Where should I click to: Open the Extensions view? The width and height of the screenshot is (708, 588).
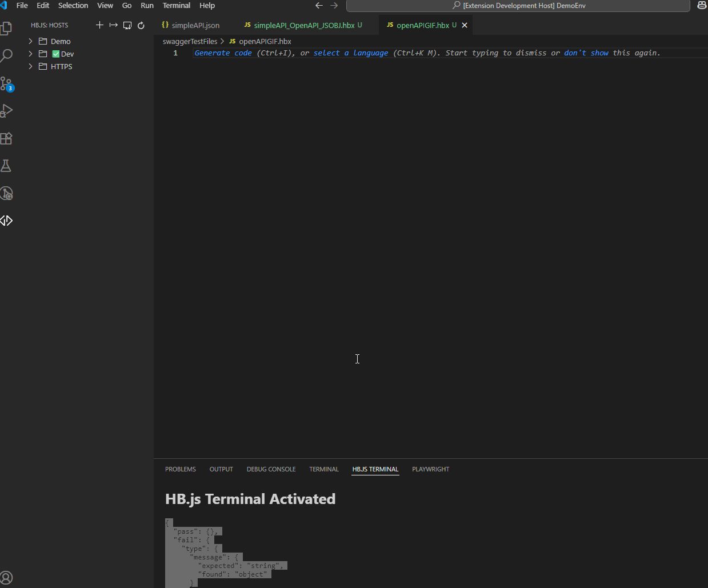(7, 138)
